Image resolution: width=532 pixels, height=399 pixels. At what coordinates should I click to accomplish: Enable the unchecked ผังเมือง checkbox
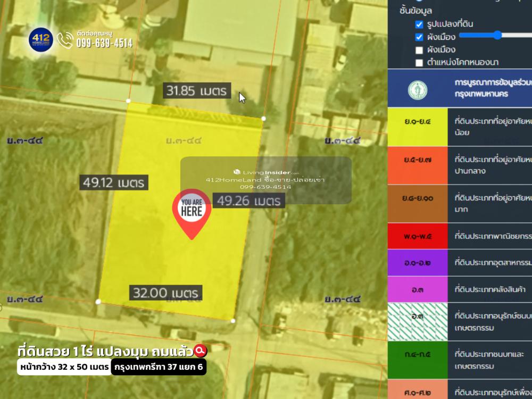419,50
